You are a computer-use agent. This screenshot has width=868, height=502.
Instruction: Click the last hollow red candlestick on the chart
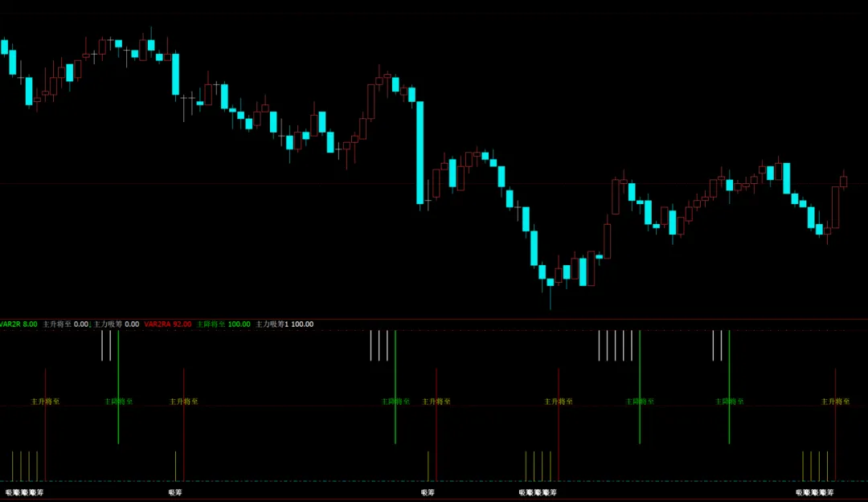(844, 182)
